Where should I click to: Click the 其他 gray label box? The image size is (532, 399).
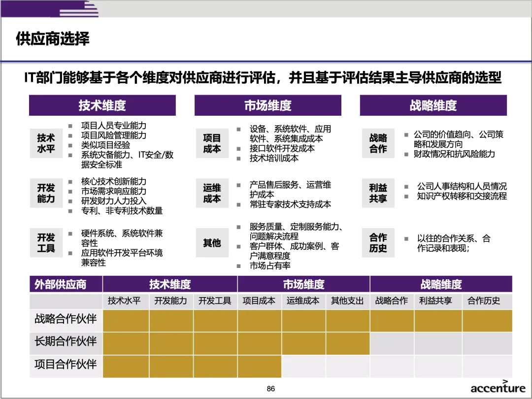(x=212, y=242)
